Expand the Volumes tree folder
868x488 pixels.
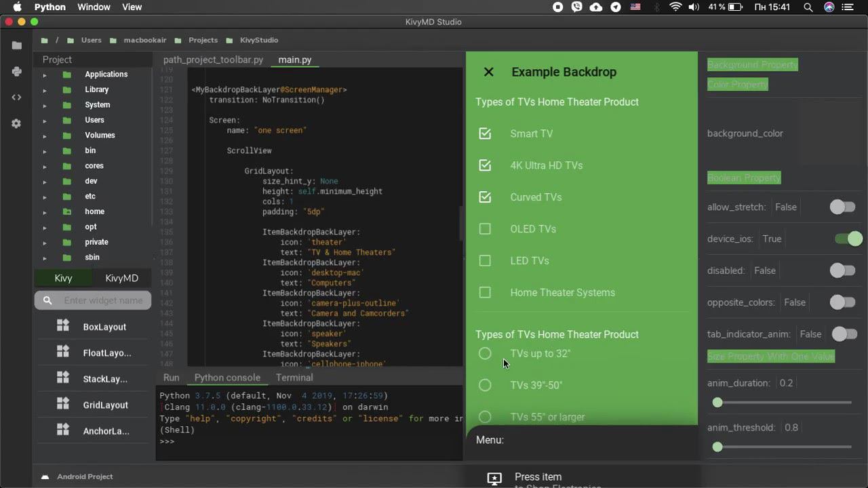click(x=45, y=136)
